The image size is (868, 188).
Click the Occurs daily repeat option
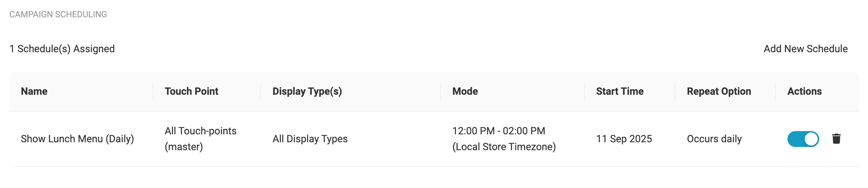[714, 139]
